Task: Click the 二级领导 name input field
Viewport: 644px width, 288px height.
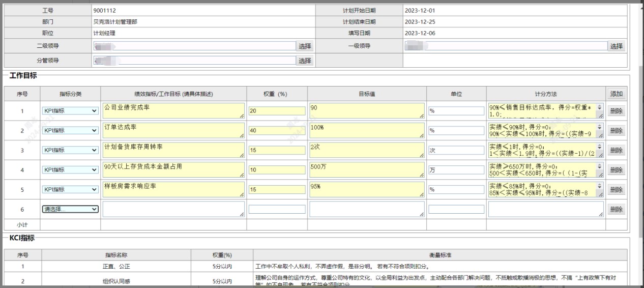Action: click(x=194, y=46)
